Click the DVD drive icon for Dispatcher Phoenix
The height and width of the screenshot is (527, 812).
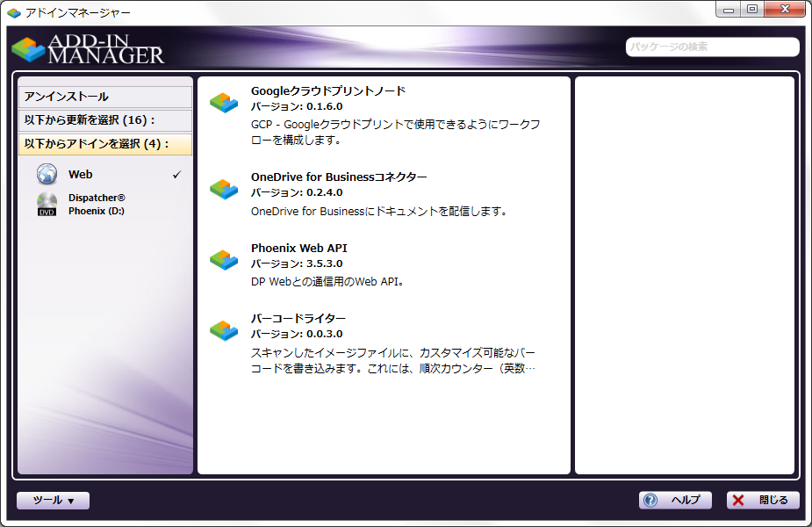47,204
